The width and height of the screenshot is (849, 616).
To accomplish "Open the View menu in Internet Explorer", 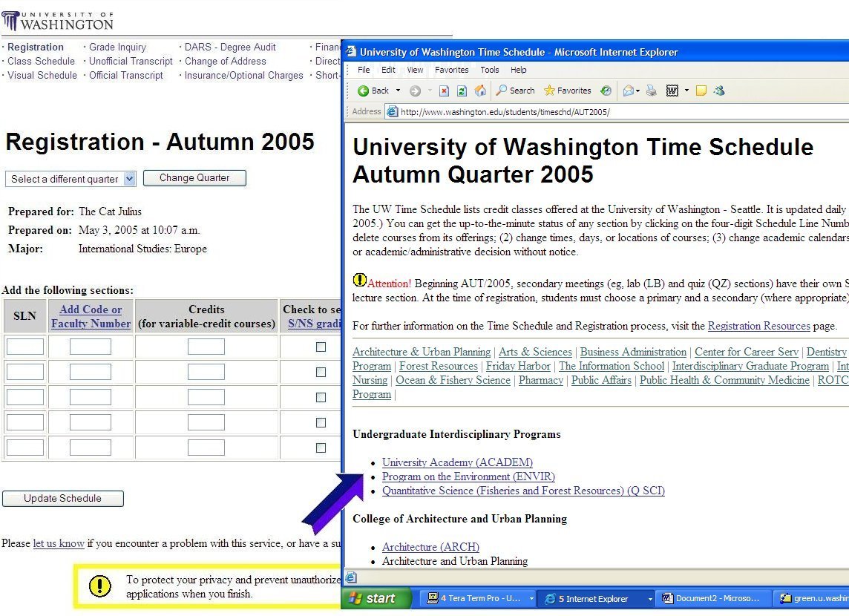I will pyautogui.click(x=416, y=70).
